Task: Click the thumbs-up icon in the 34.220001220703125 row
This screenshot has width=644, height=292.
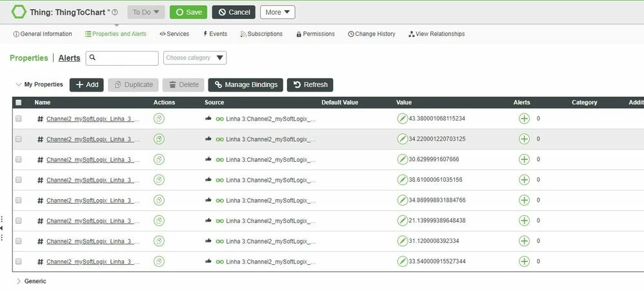Action: click(208, 139)
